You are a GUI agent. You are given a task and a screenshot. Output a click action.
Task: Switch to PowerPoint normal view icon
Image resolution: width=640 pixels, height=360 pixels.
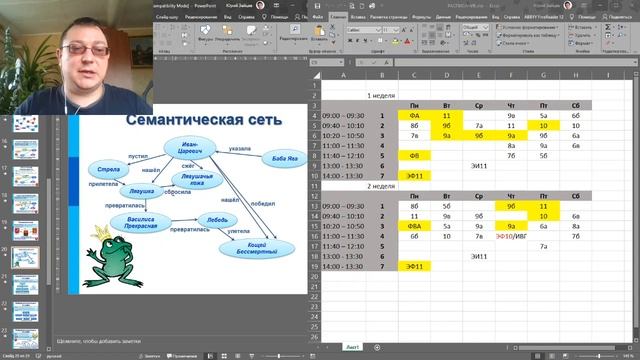[210, 356]
